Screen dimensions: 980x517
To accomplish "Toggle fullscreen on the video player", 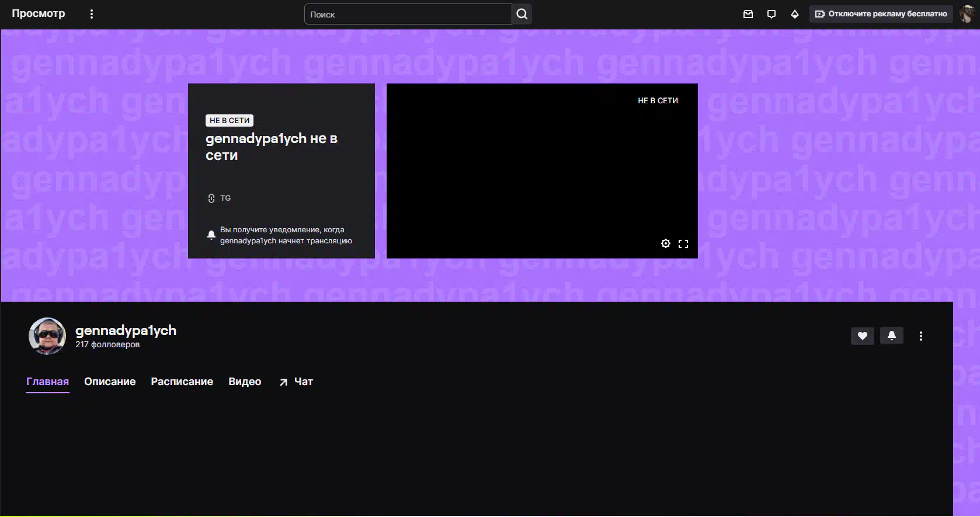I will click(683, 244).
